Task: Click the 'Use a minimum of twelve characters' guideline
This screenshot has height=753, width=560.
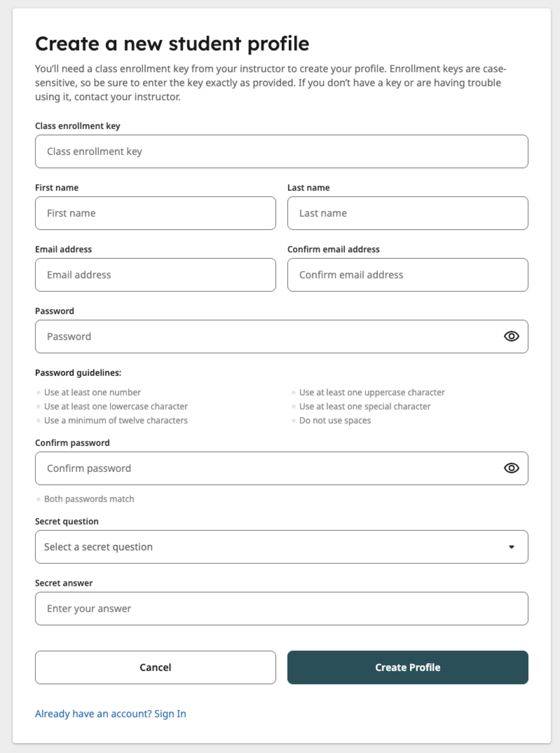Action: (116, 420)
